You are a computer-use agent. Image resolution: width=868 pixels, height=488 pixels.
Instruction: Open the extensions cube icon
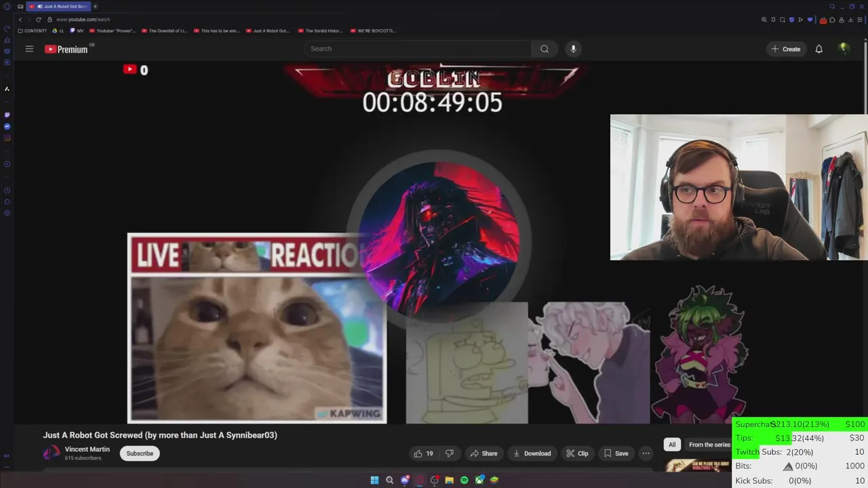[832, 20]
